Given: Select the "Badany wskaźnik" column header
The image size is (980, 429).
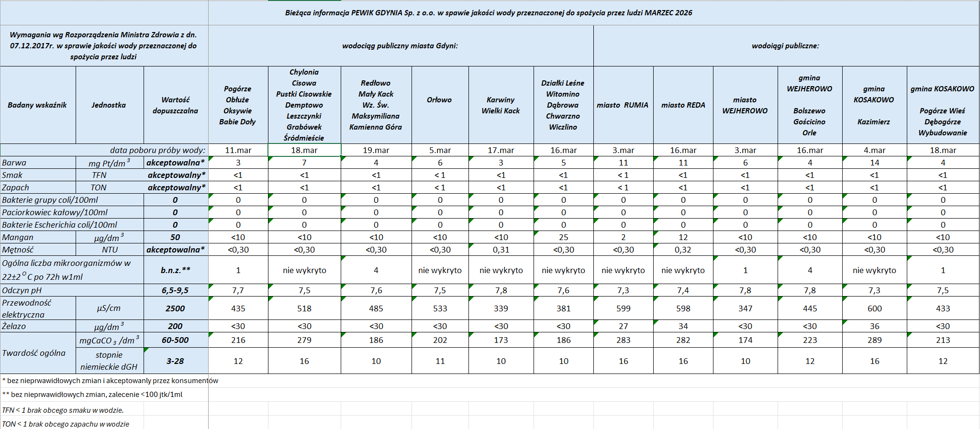Looking at the screenshot, I should 37,105.
